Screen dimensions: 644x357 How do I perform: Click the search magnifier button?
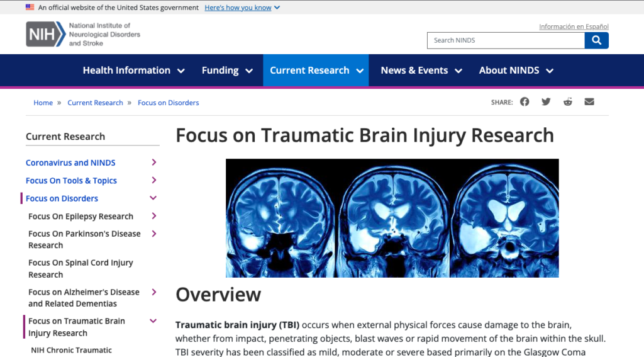tap(596, 40)
